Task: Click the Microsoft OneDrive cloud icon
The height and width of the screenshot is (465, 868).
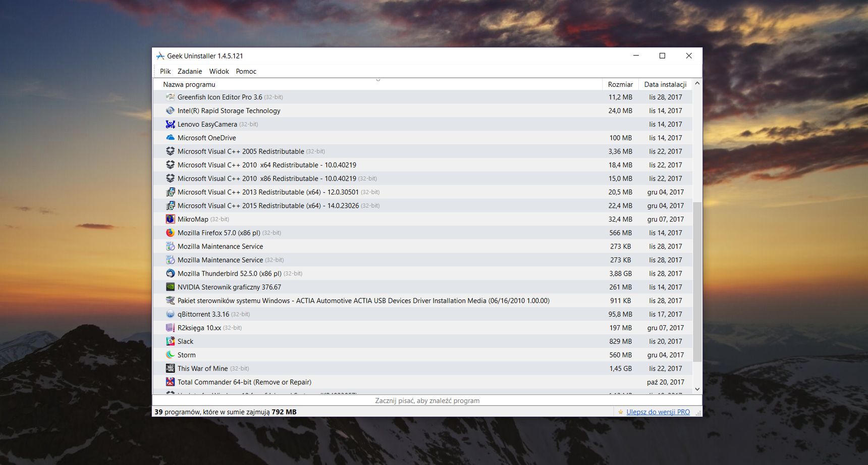Action: [171, 137]
